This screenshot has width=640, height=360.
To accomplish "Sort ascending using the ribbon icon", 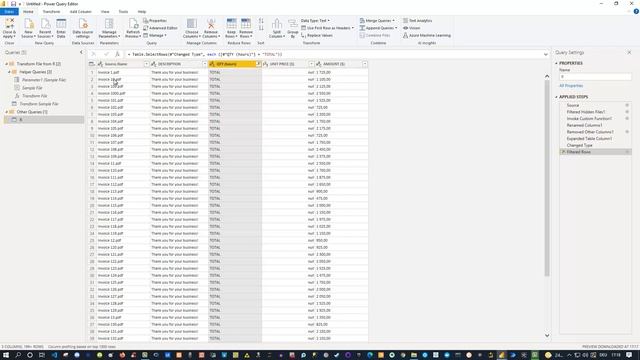I will pyautogui.click(x=261, y=20).
